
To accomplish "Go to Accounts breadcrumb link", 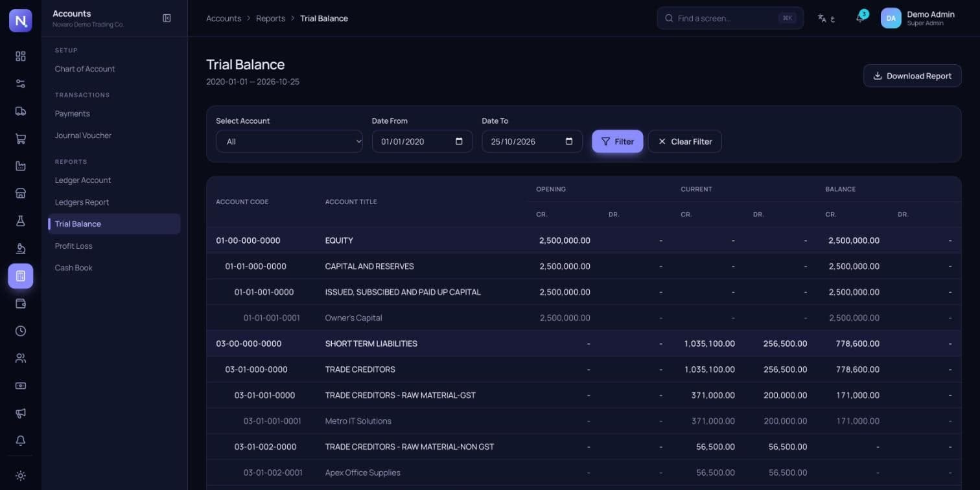I will coord(224,18).
